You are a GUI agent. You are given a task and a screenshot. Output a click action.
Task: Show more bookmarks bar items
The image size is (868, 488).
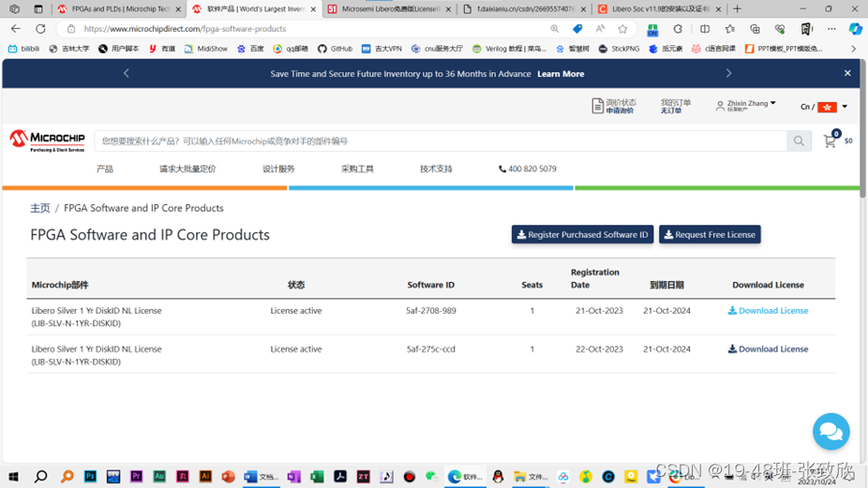pyautogui.click(x=853, y=49)
